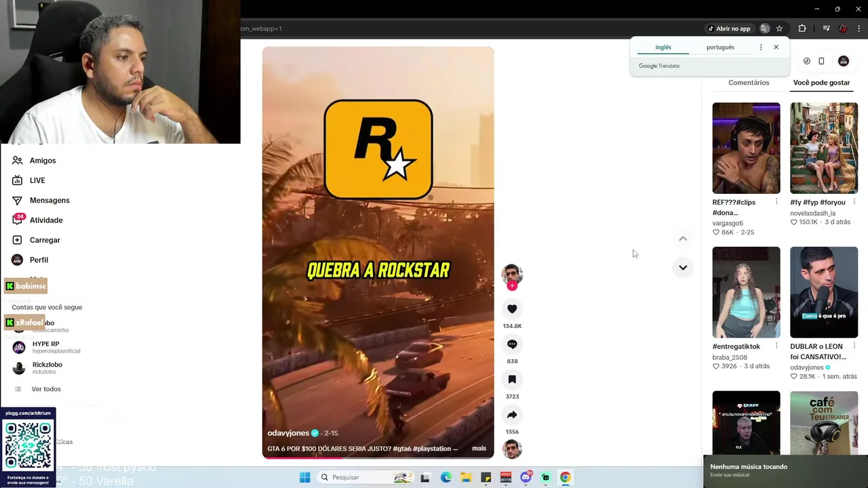Click the Pesquisar taskbar search box
This screenshot has width=868, height=488.
pyautogui.click(x=366, y=477)
